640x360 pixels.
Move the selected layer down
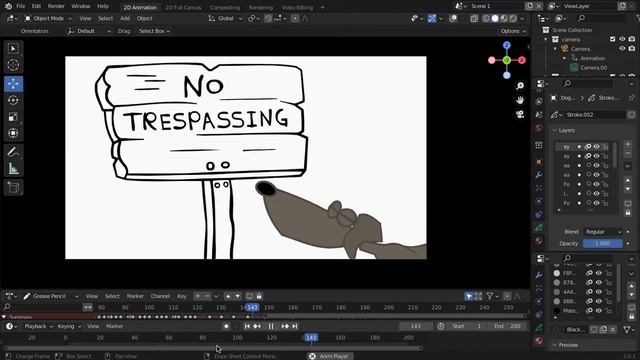pos(628,189)
